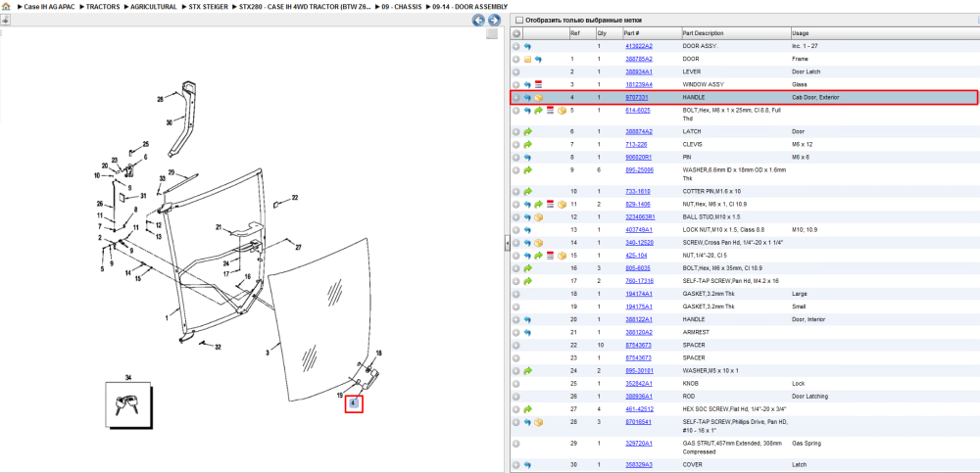Click the red list icon on part 829-1406 row
The image size is (980, 473).
(550, 205)
